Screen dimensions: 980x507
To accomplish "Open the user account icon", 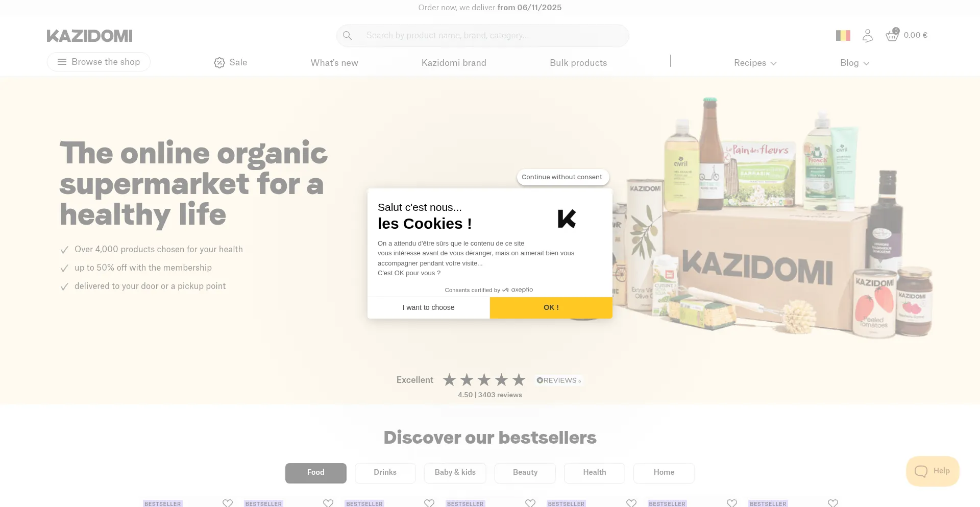I will tap(867, 36).
